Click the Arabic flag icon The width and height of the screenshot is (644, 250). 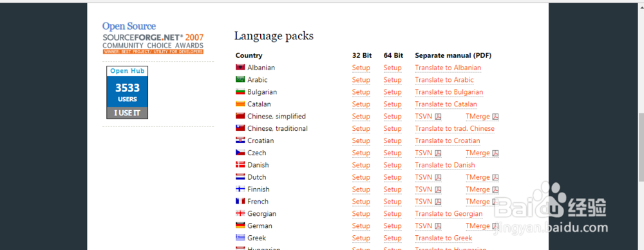coord(240,79)
